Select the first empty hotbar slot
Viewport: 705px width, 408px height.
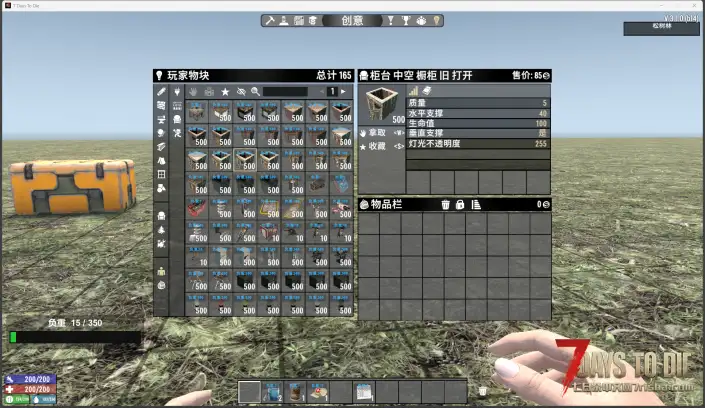pyautogui.click(x=249, y=392)
